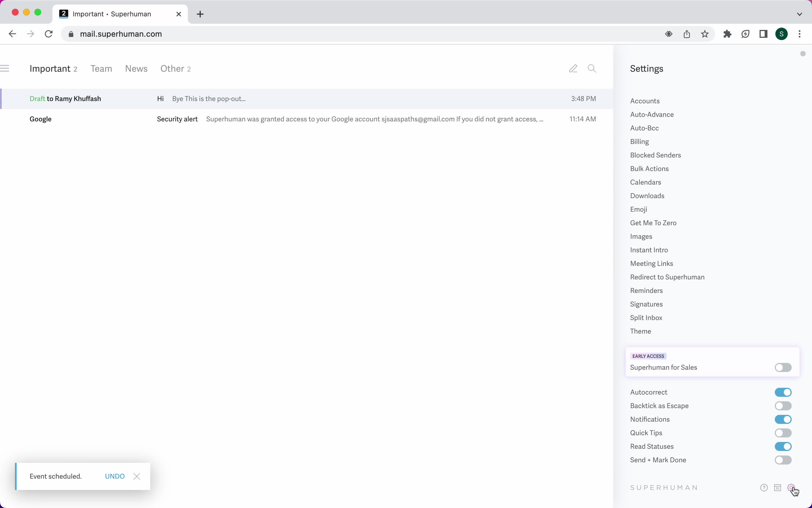The width and height of the screenshot is (812, 508).
Task: Open Bulk Actions settings
Action: click(649, 169)
